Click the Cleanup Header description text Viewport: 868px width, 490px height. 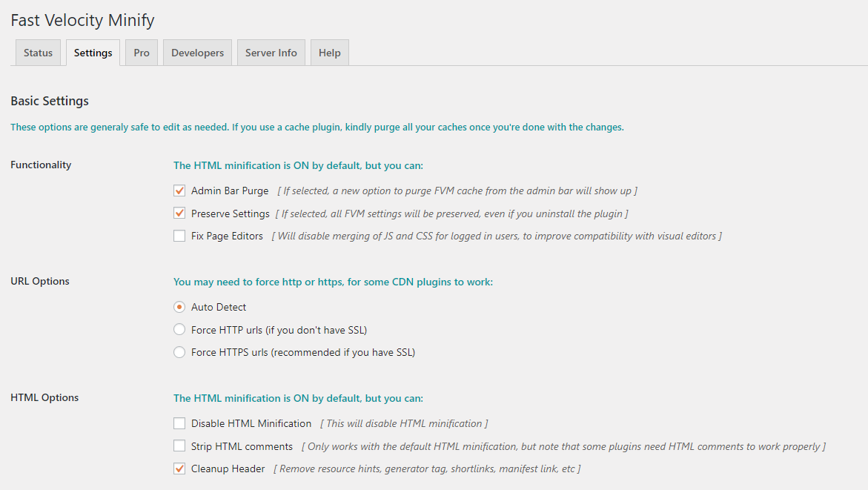[x=428, y=469]
